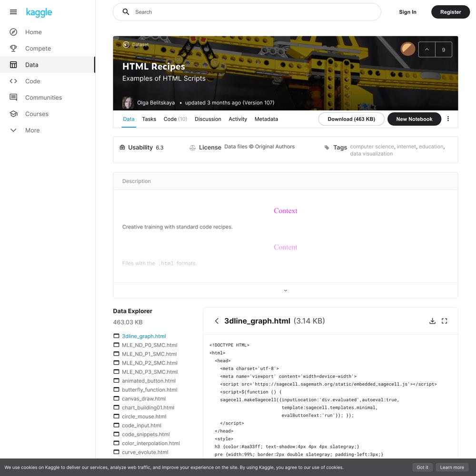This screenshot has height=476, width=476.
Task: Click the Courses graduation cap icon
Action: point(13,114)
